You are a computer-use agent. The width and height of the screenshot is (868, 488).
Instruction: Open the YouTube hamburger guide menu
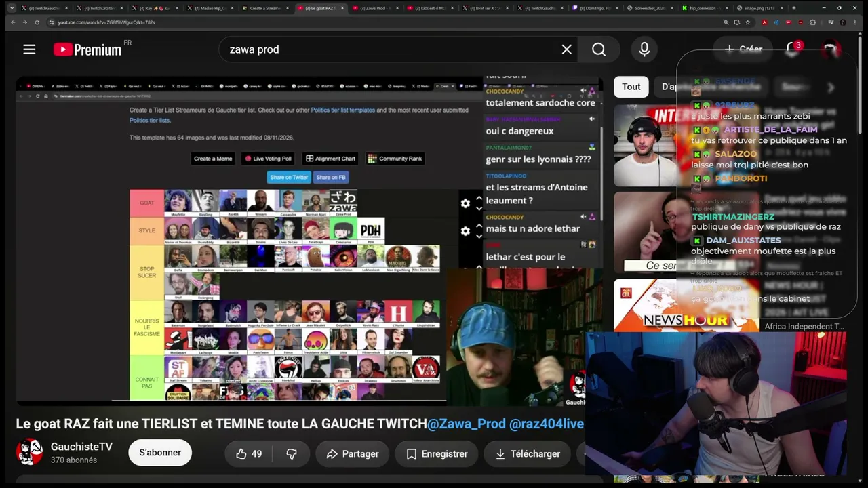coord(29,49)
